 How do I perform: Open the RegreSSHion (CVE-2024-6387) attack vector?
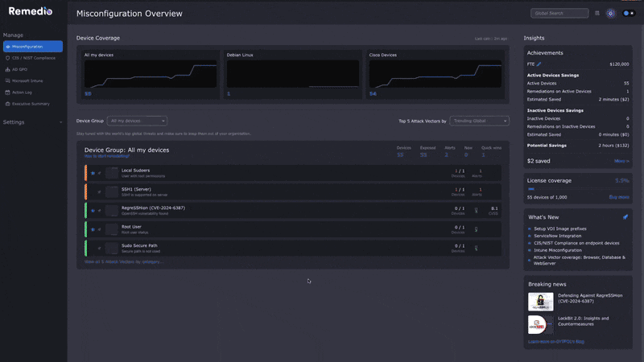tap(293, 211)
